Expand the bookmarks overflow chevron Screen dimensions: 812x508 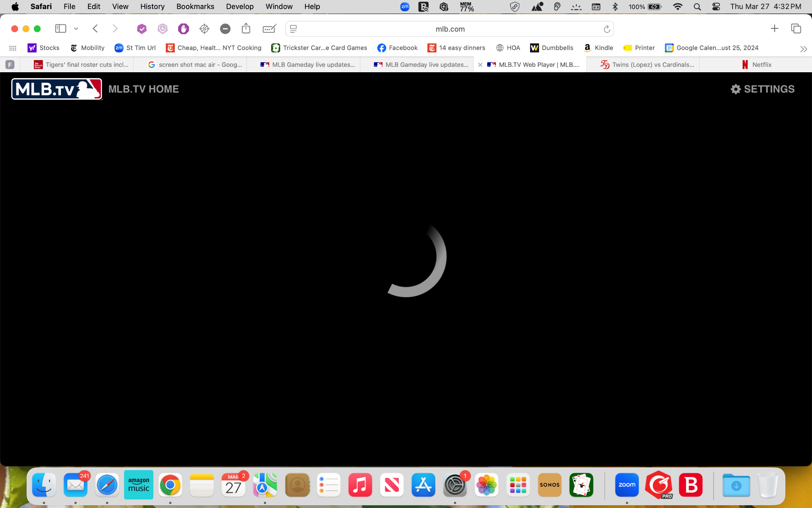click(803, 49)
